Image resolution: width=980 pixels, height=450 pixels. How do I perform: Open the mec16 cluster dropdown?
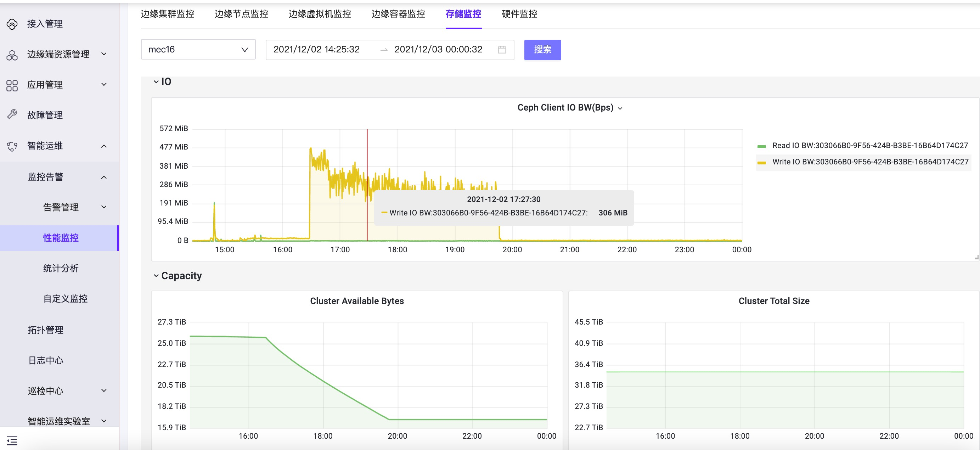point(198,50)
